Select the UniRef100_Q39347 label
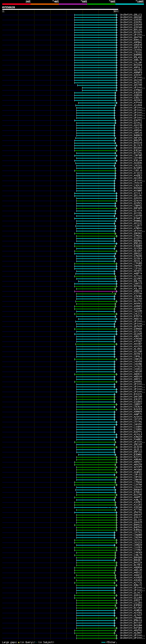The width and height of the screenshot is (146, 644). pyautogui.click(x=131, y=75)
